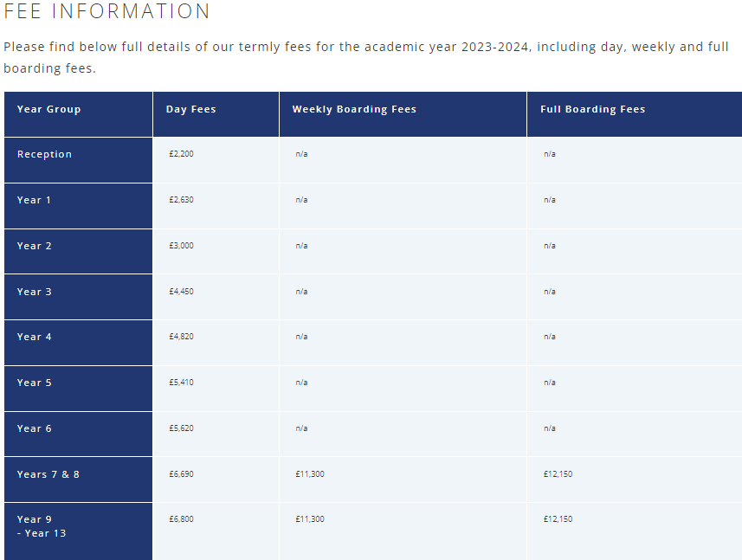This screenshot has height=560, width=742.
Task: Select the £4,820 Year 4 day fee
Action: point(181,337)
